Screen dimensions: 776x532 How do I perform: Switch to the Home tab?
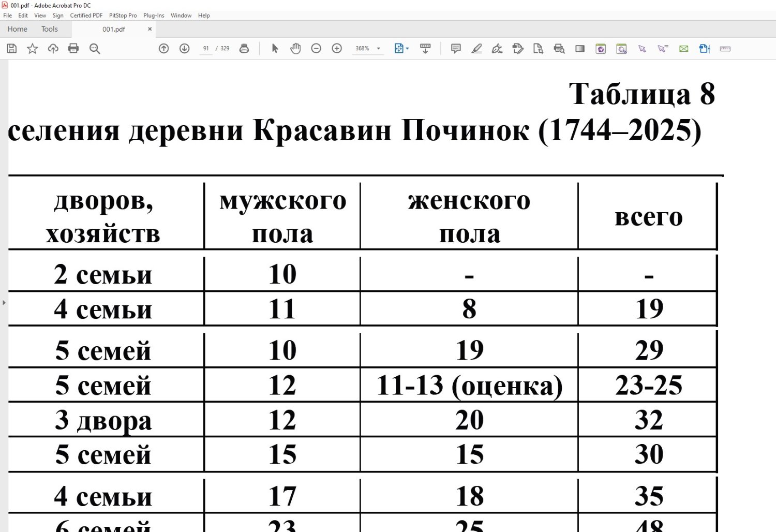click(18, 29)
